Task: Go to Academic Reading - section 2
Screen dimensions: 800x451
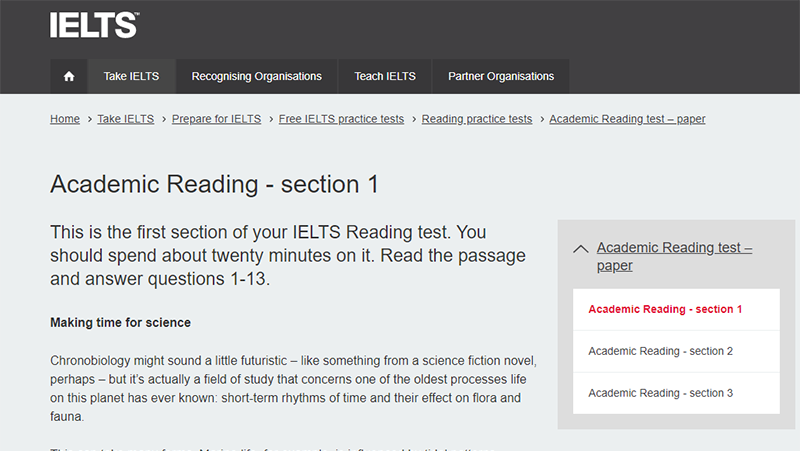Action: tap(661, 351)
